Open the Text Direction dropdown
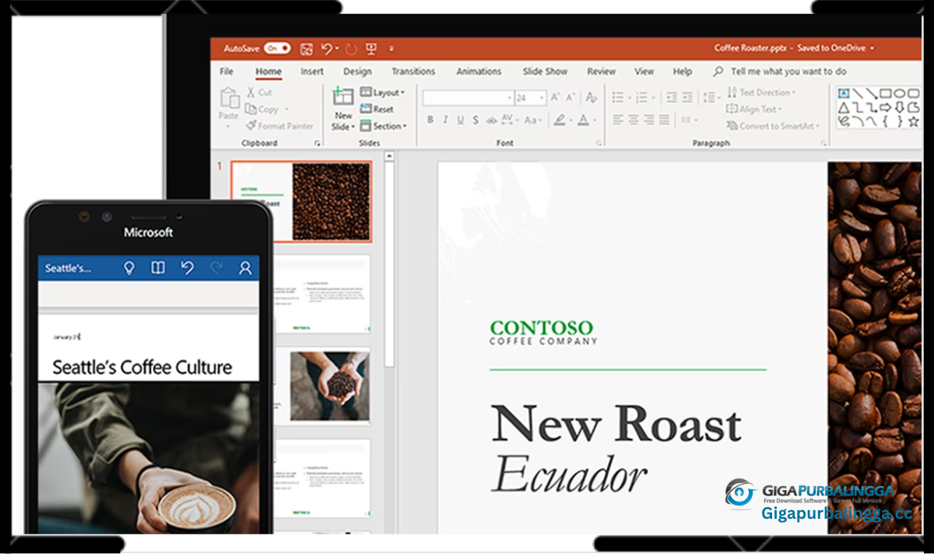 click(761, 92)
